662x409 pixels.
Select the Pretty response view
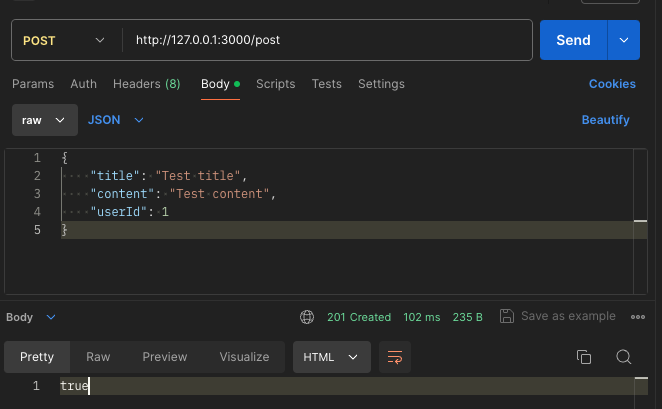pos(37,357)
